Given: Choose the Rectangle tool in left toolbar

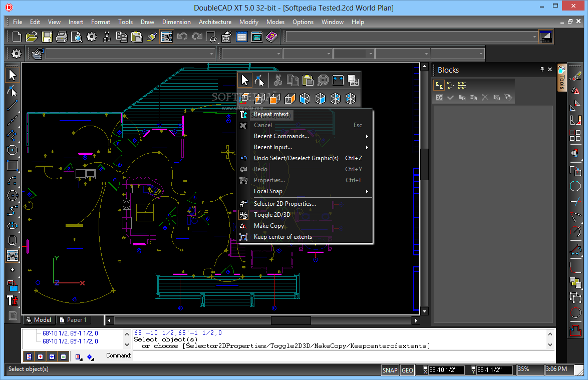Looking at the screenshot, I should pos(13,165).
